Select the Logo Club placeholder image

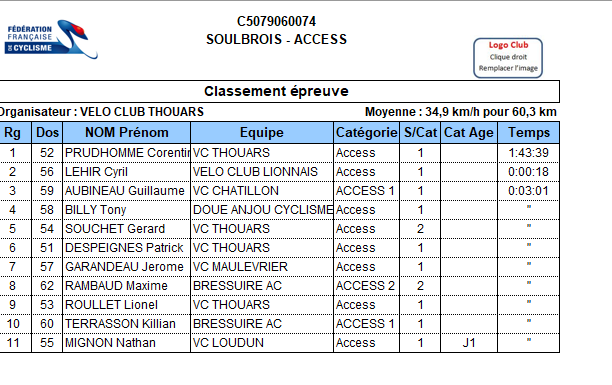pos(508,58)
